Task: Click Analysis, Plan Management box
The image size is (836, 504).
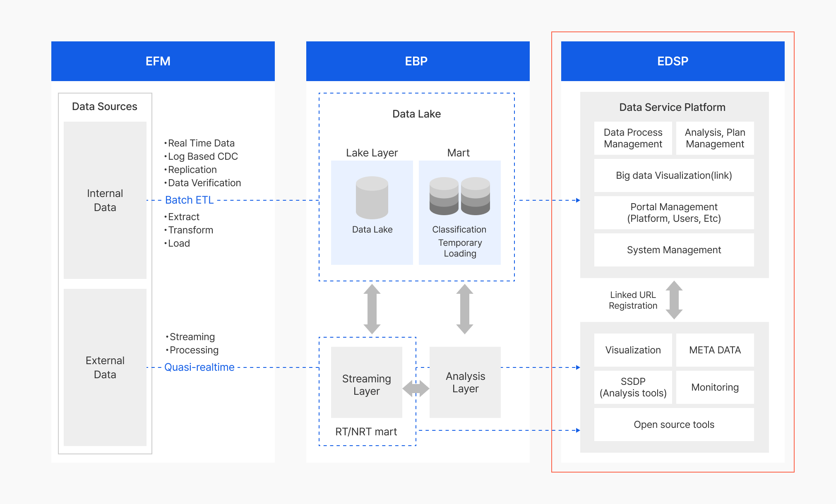Action: coord(715,138)
